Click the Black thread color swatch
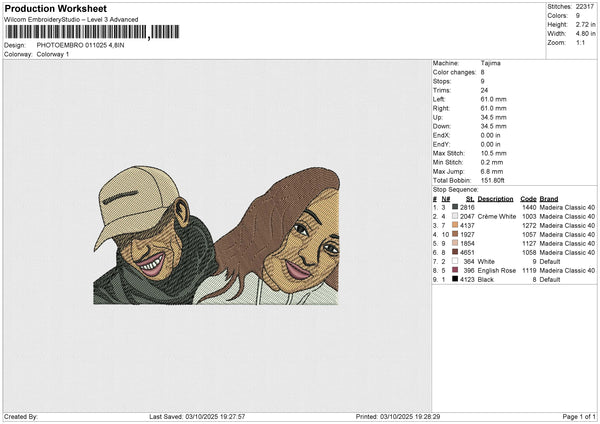The image size is (600, 424). coord(455,279)
